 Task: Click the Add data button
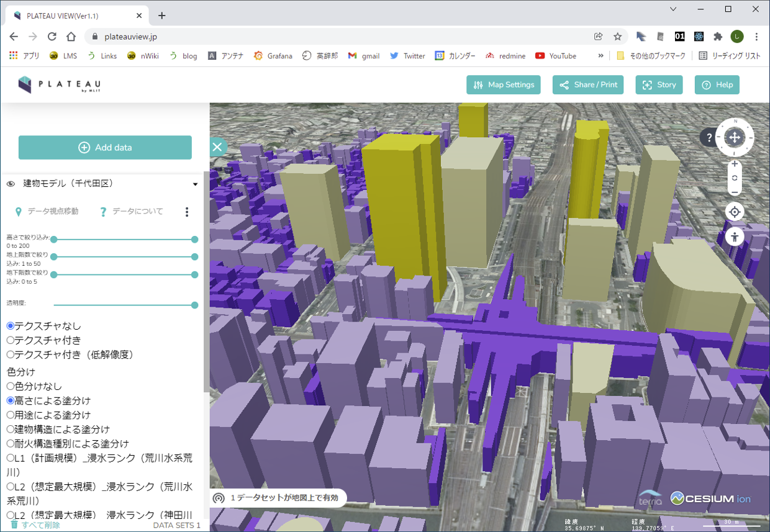(x=105, y=148)
